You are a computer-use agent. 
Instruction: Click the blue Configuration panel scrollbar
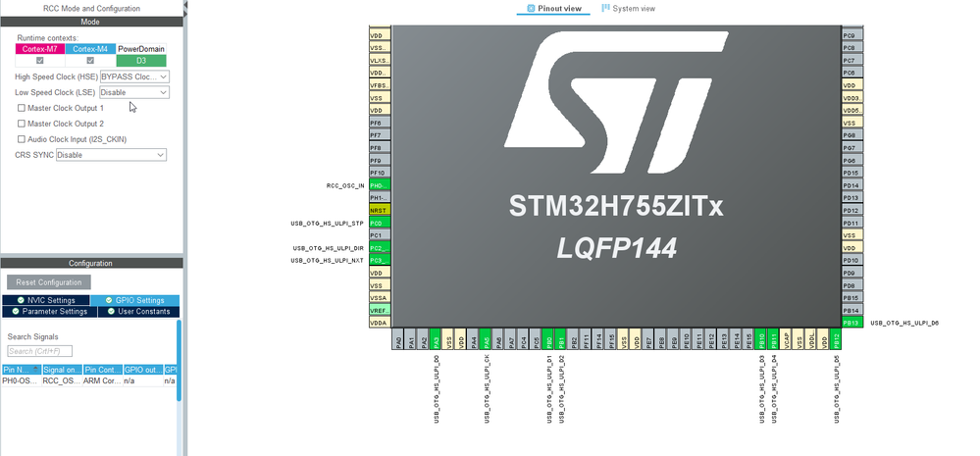pyautogui.click(x=180, y=361)
